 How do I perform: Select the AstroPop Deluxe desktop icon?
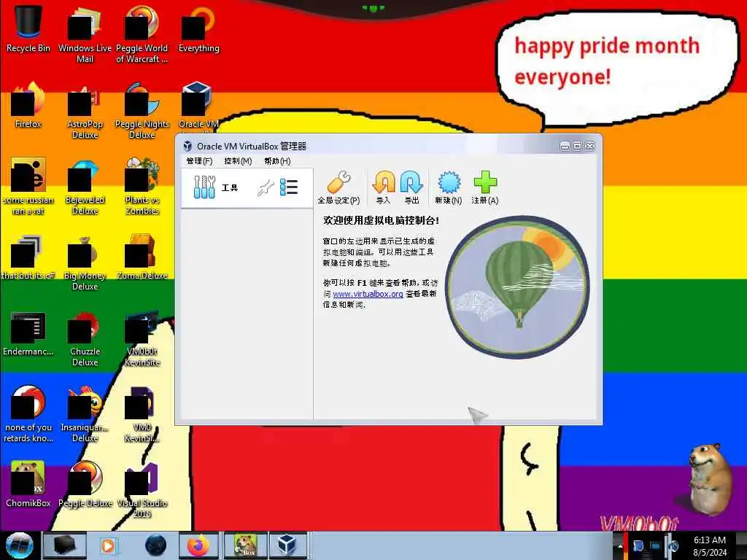coord(85,111)
